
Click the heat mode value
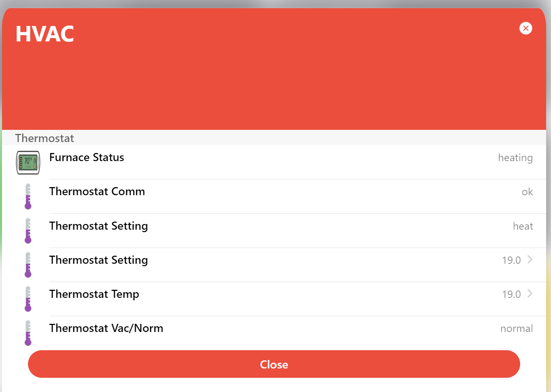[x=523, y=226]
